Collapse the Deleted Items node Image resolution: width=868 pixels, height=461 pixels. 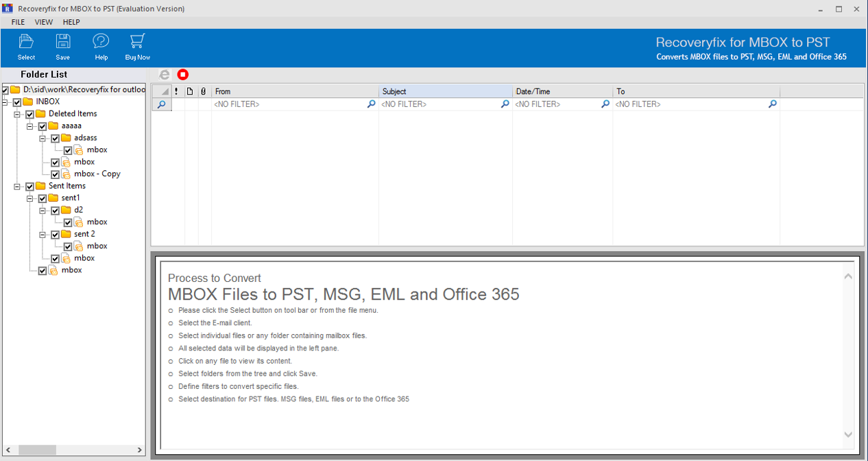point(18,115)
